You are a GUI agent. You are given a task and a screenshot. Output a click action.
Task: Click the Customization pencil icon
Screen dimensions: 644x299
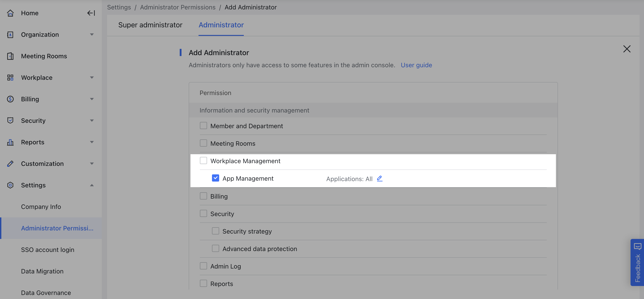click(x=10, y=163)
